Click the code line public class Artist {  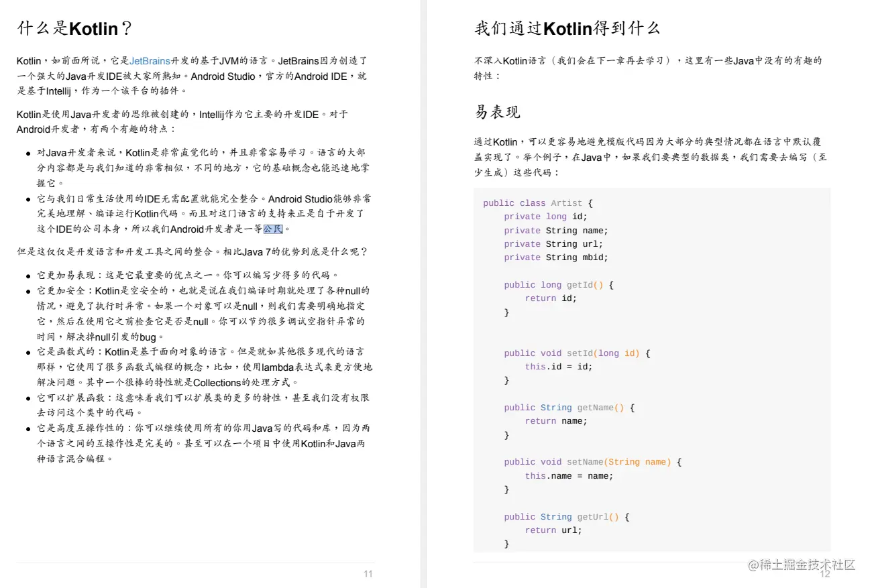pyautogui.click(x=538, y=203)
